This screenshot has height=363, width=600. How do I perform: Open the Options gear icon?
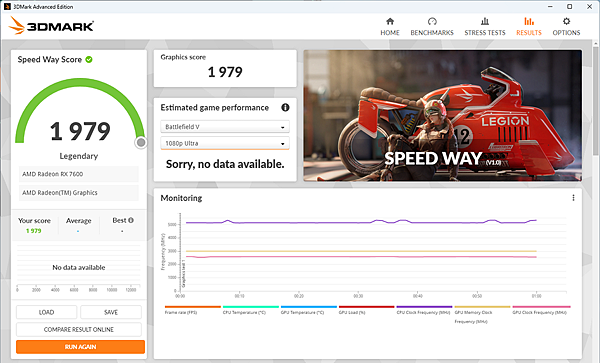point(566,21)
